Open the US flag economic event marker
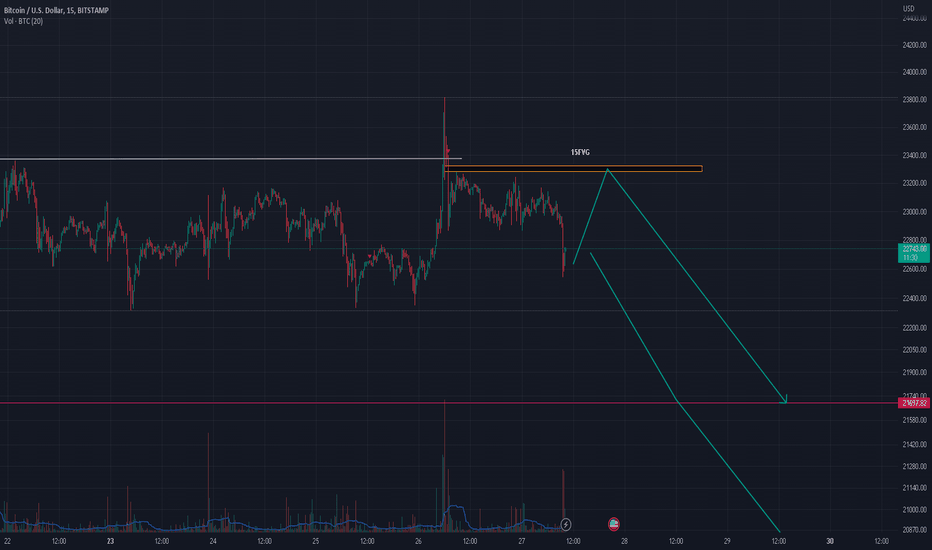Image resolution: width=932 pixels, height=550 pixels. (613, 524)
